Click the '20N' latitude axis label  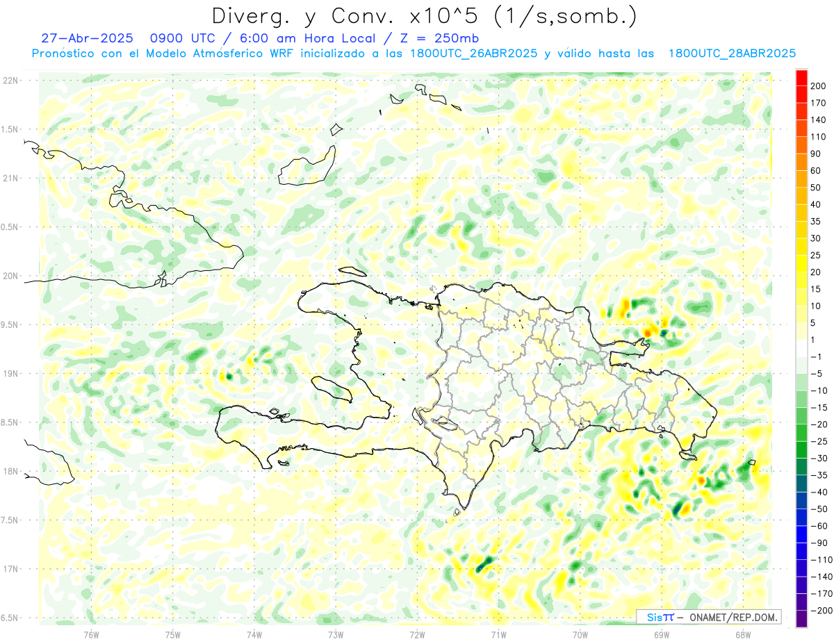point(10,276)
